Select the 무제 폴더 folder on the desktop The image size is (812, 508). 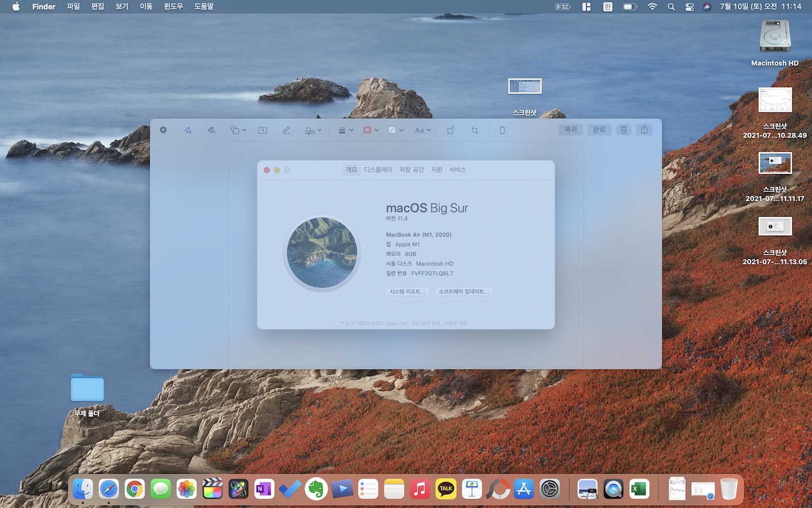point(87,395)
